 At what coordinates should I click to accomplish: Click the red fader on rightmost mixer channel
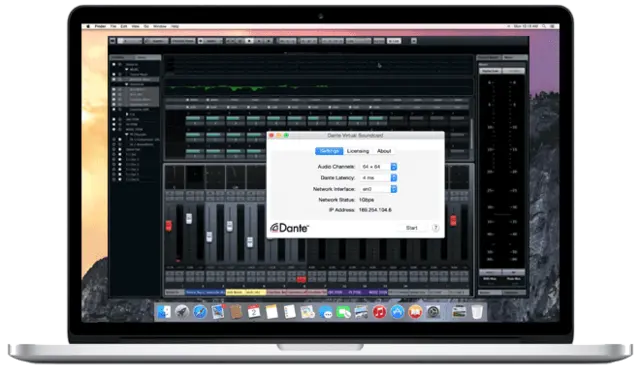pyautogui.click(x=453, y=221)
